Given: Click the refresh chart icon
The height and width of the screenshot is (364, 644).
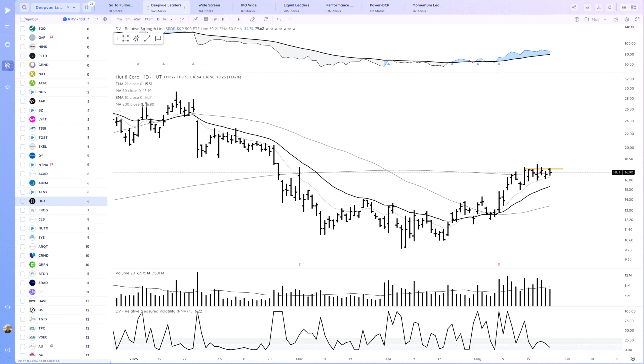Looking at the screenshot, I should click(x=266, y=19).
